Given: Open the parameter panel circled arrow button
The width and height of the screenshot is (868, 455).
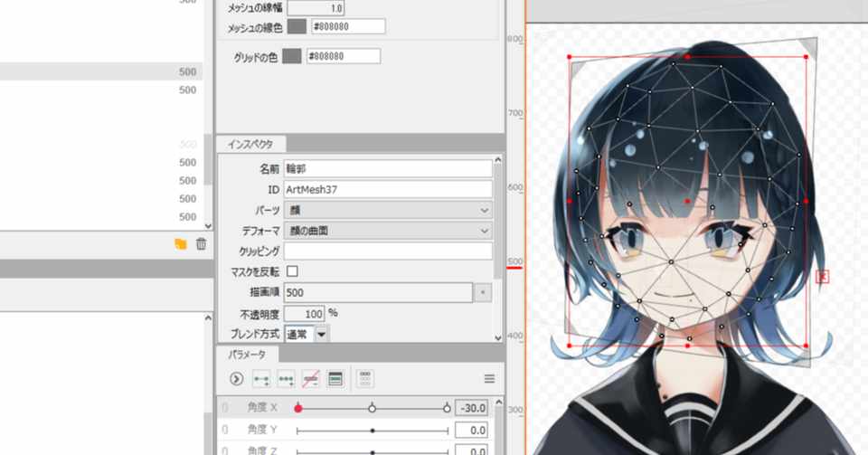Looking at the screenshot, I should click(236, 379).
